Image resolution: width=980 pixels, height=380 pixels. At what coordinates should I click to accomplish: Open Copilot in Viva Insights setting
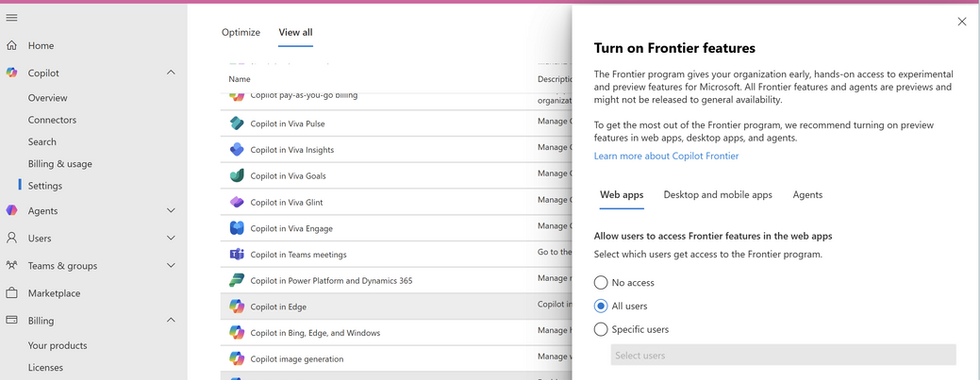click(x=292, y=150)
